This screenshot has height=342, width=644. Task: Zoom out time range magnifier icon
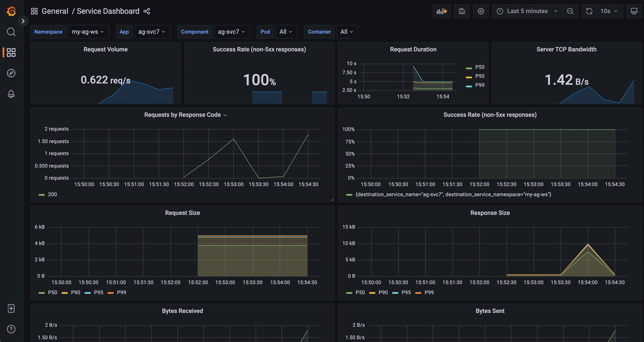tap(570, 11)
